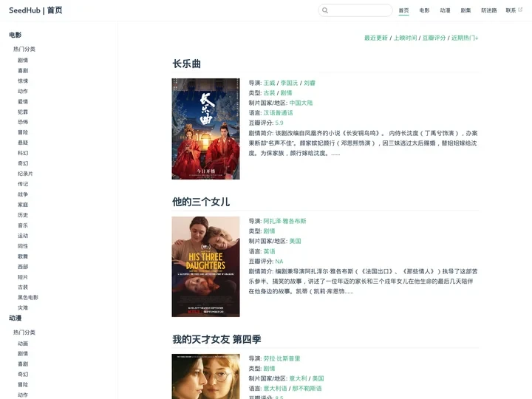Select 纪录片 in the sidebar

tap(25, 174)
